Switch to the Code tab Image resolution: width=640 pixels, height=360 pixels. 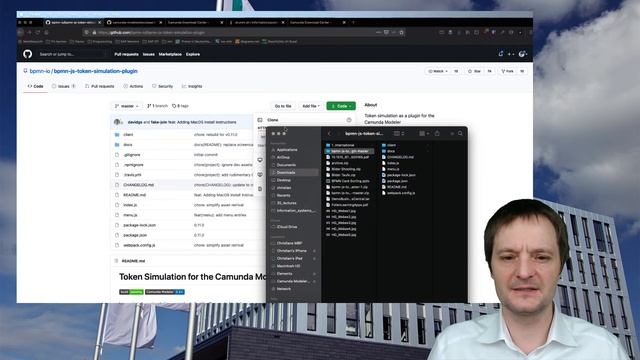(36, 86)
